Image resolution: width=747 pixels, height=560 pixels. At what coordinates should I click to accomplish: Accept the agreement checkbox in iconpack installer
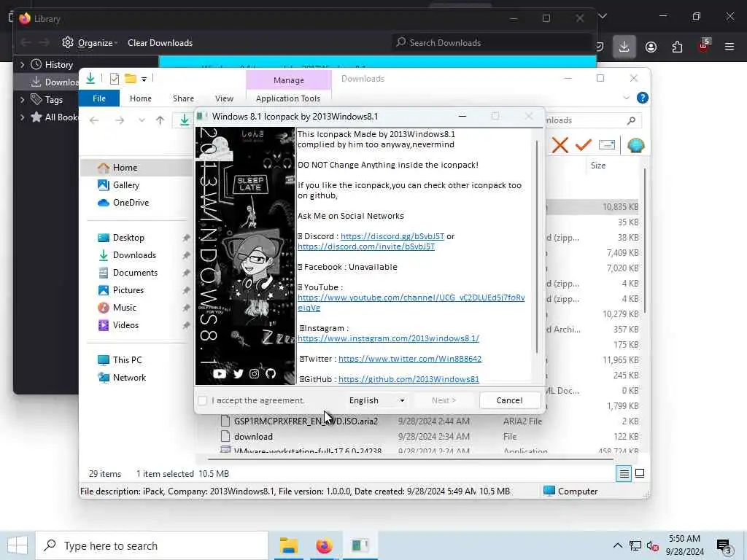click(x=203, y=400)
